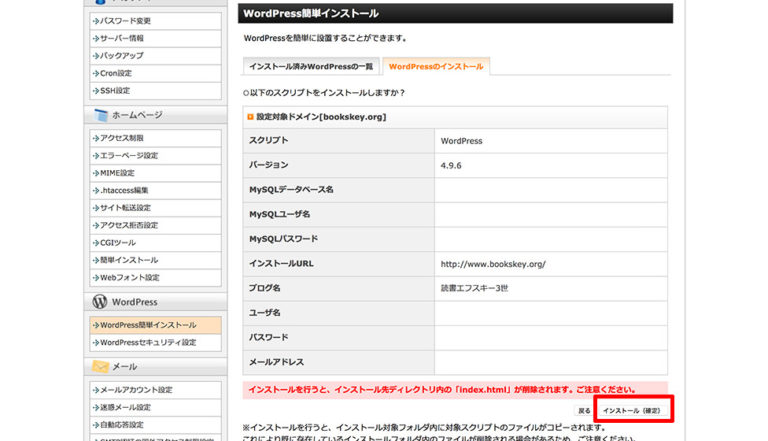Image resolution: width=768 pixels, height=441 pixels.
Task: Click the 戻る button
Action: pos(584,411)
